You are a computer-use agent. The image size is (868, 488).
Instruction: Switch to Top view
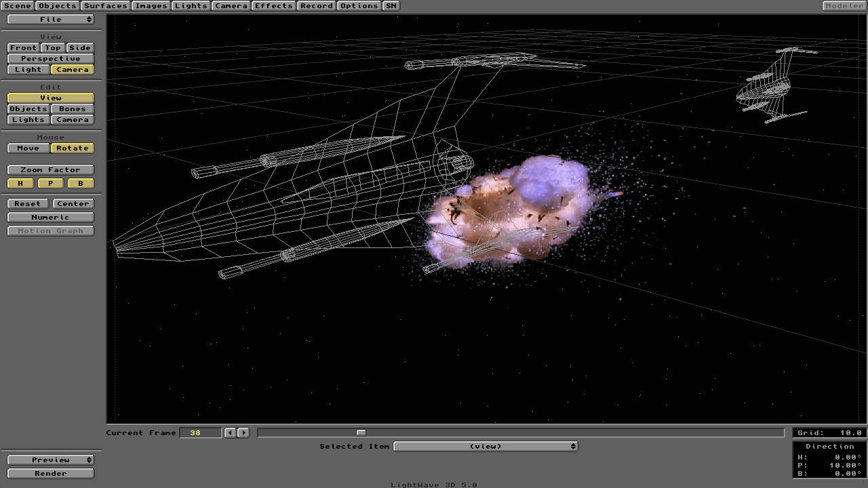pos(53,48)
